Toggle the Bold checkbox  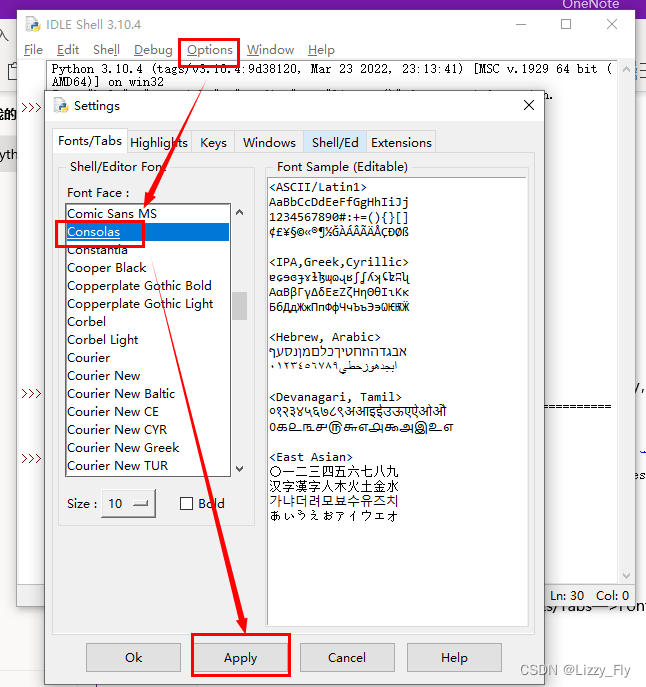(186, 503)
